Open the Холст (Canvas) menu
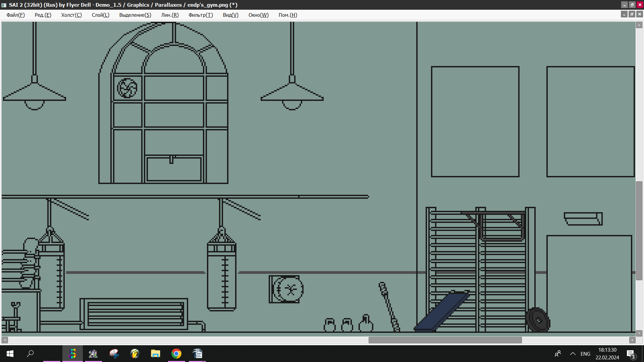The image size is (644, 362). pos(71,15)
